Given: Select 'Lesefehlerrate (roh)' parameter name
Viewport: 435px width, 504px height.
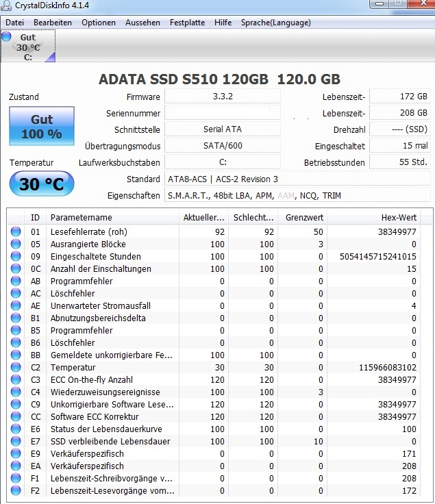Looking at the screenshot, I should pos(89,231).
